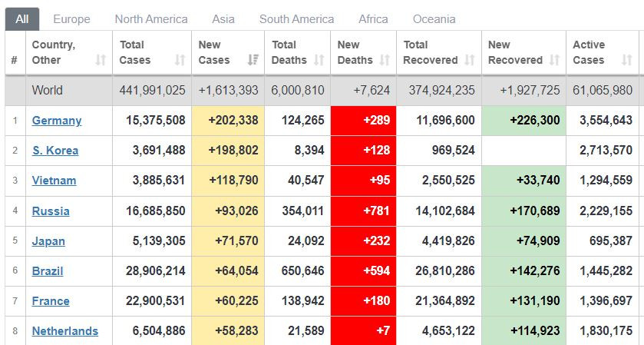Open the Germany country link
The height and width of the screenshot is (345, 644).
pyautogui.click(x=57, y=121)
